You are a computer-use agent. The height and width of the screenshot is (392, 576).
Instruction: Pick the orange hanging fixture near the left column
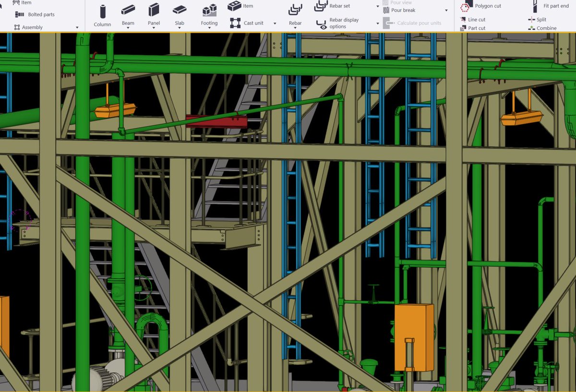[115, 111]
